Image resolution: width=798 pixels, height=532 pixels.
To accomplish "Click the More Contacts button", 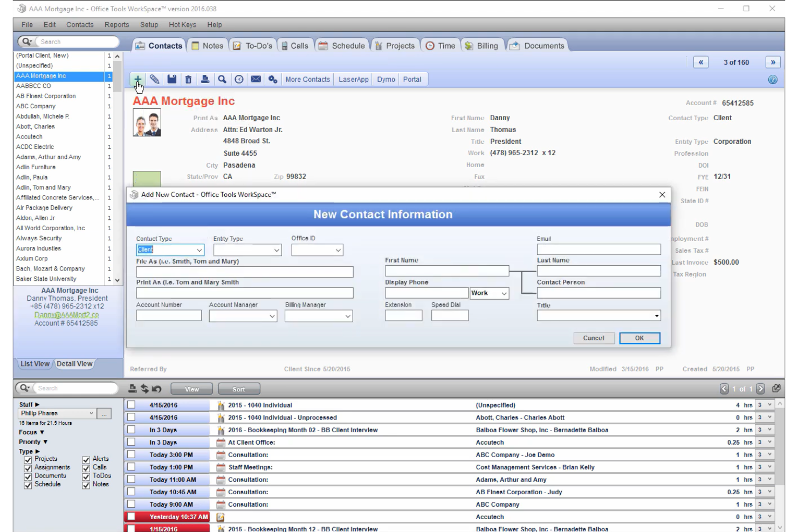I will 308,79.
